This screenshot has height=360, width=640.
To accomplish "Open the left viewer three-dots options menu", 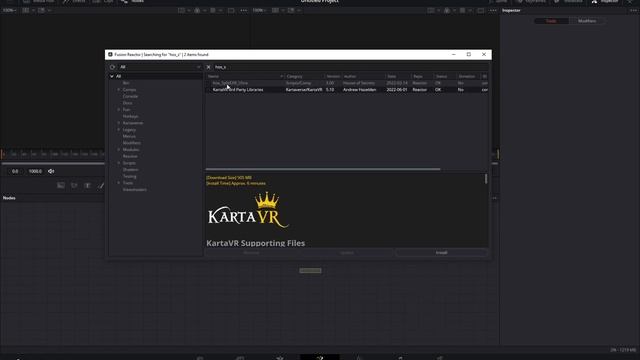I will pos(244,11).
